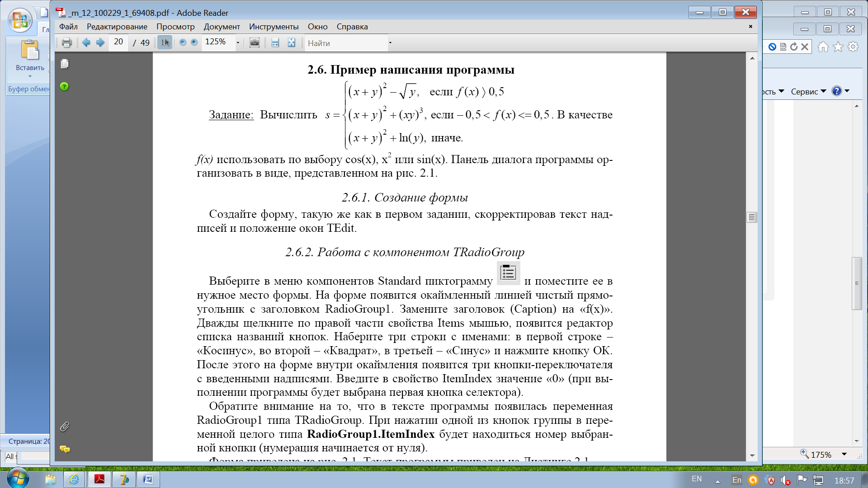868x488 pixels.
Task: Click the browser Home icon
Action: 823,47
